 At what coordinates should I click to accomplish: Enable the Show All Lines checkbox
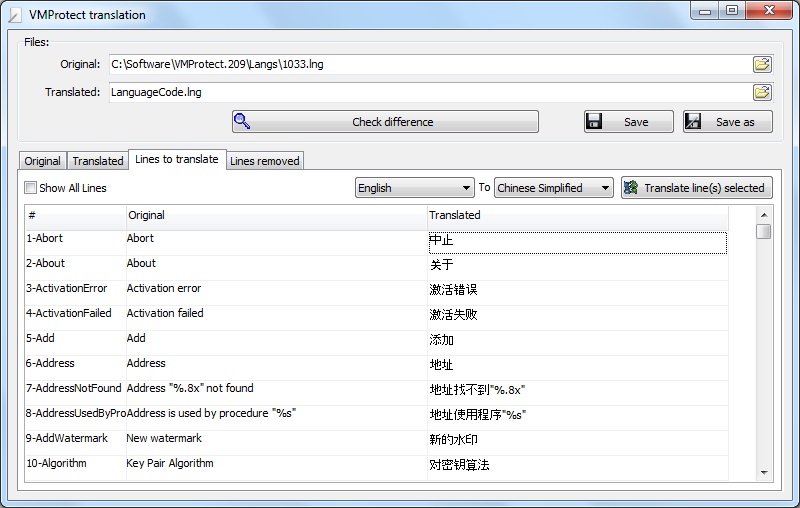click(x=31, y=188)
